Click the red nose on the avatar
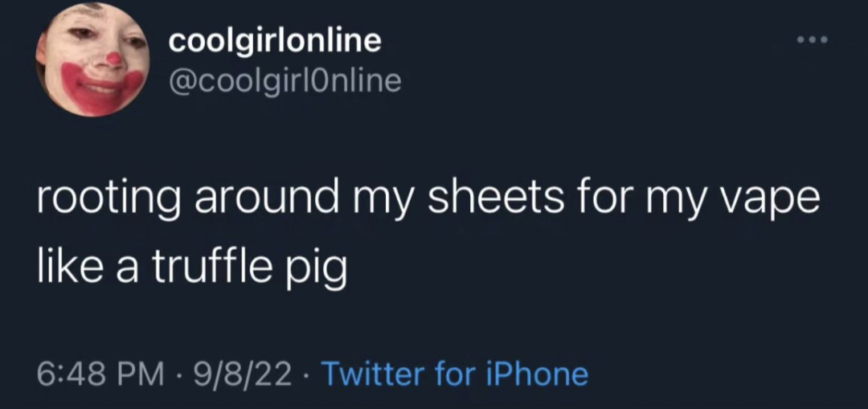Screen dimensions: 868x409 pos(115,59)
